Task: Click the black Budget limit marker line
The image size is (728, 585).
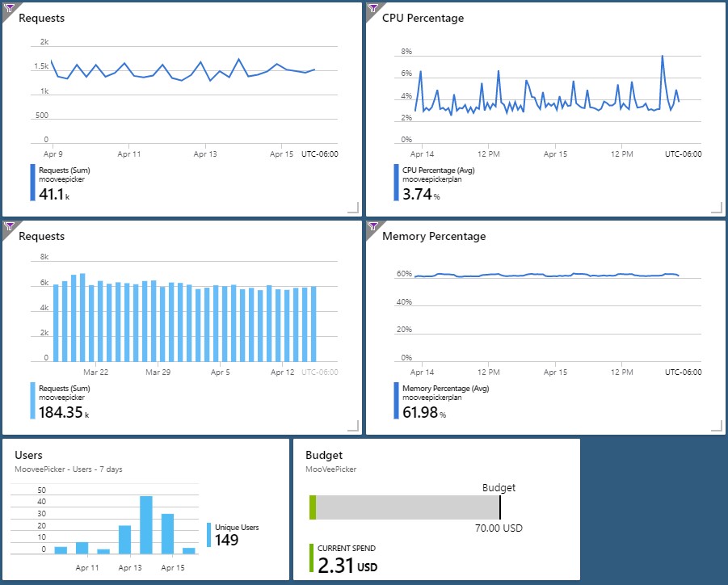Action: 500,507
